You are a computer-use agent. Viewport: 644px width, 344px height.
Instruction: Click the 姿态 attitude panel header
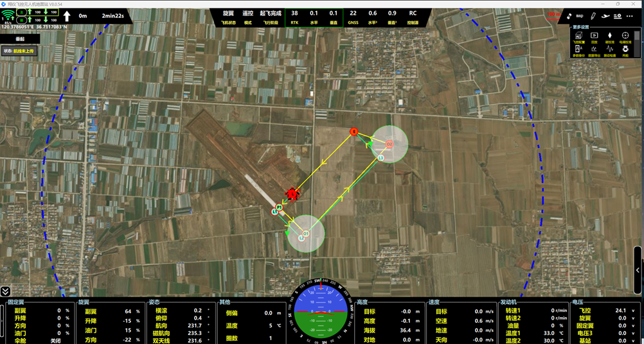pyautogui.click(x=154, y=302)
